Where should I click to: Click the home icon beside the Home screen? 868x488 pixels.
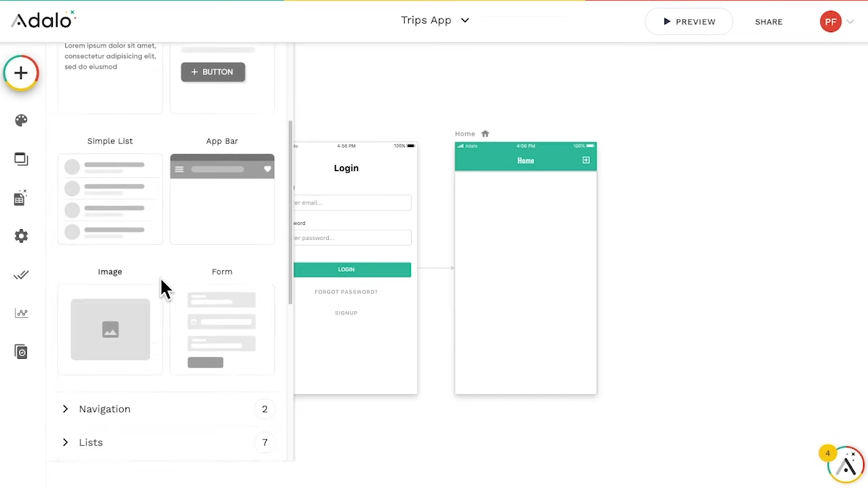(x=484, y=133)
